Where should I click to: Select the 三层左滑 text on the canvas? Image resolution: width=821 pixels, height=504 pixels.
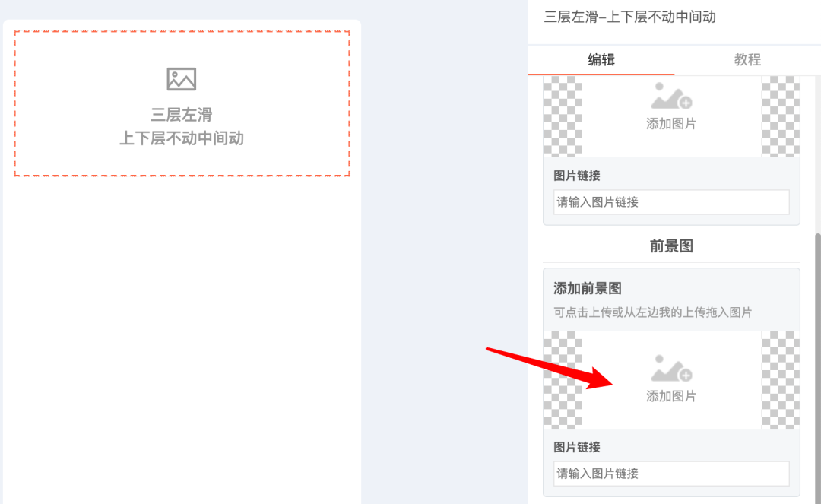[182, 115]
